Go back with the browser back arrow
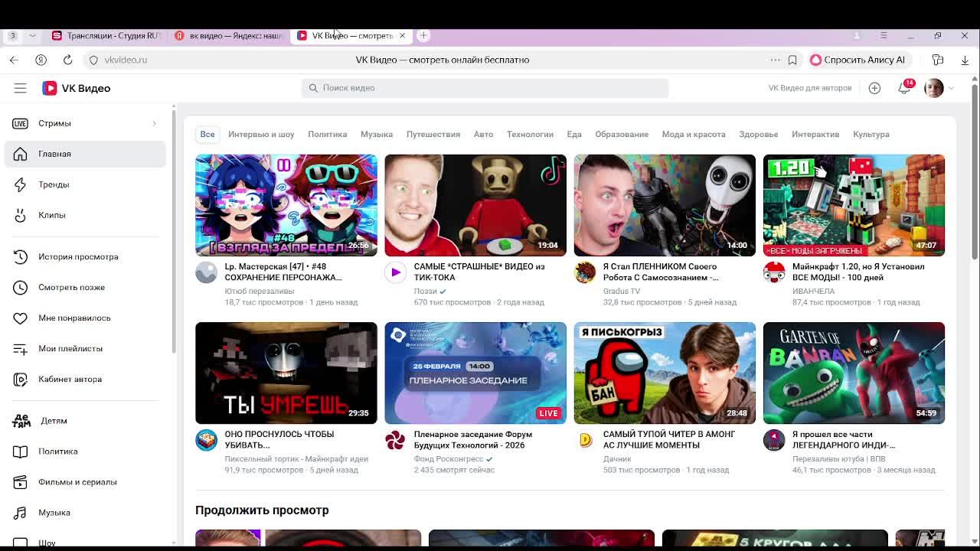Image resolution: width=980 pixels, height=551 pixels. click(14, 60)
